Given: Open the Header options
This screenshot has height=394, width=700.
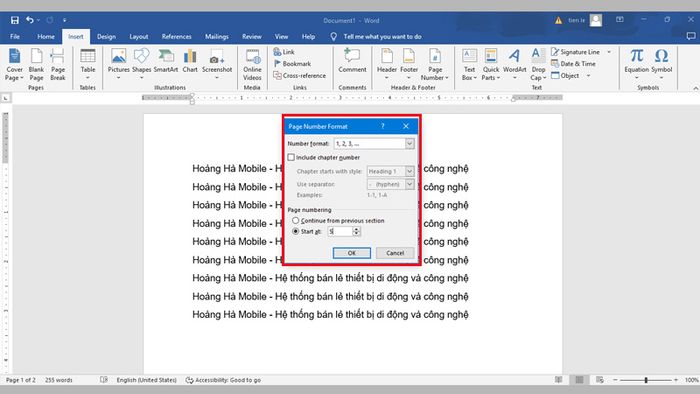Looking at the screenshot, I should (387, 64).
